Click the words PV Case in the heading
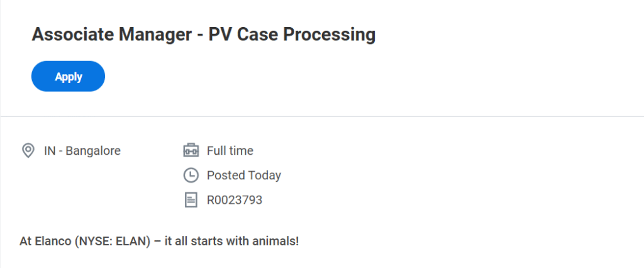The image size is (644, 268). 236,35
